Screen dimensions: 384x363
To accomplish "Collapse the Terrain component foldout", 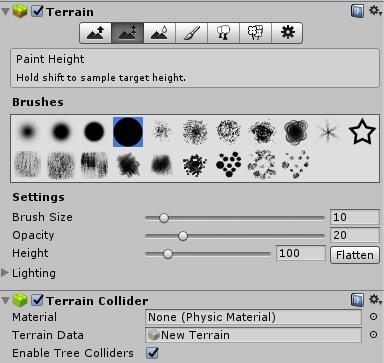I will tap(5, 12).
